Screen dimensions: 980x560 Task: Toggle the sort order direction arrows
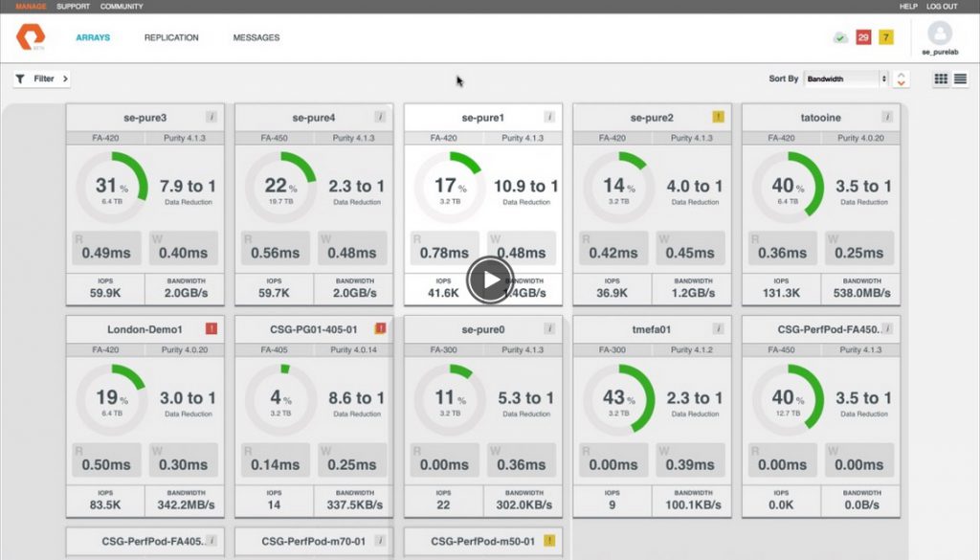[901, 78]
